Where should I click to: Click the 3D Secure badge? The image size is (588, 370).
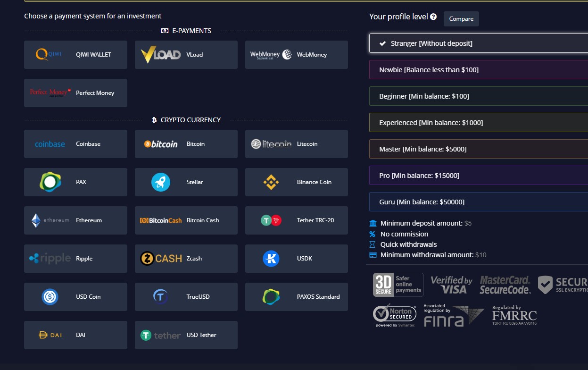pyautogui.click(x=398, y=285)
